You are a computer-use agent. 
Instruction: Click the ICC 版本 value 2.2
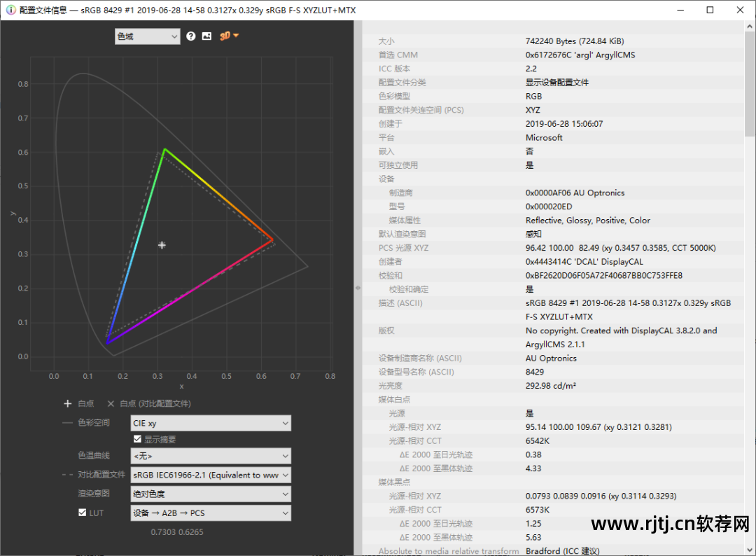pyautogui.click(x=531, y=69)
